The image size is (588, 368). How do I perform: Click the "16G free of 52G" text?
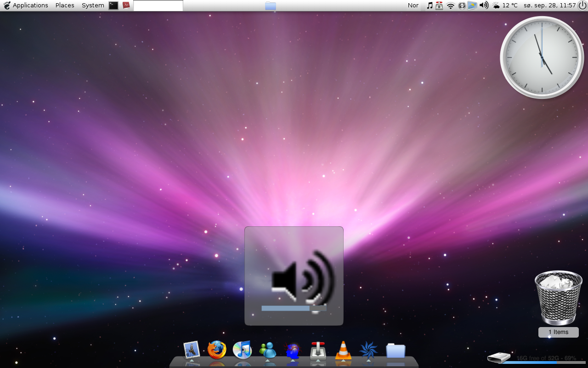point(537,358)
